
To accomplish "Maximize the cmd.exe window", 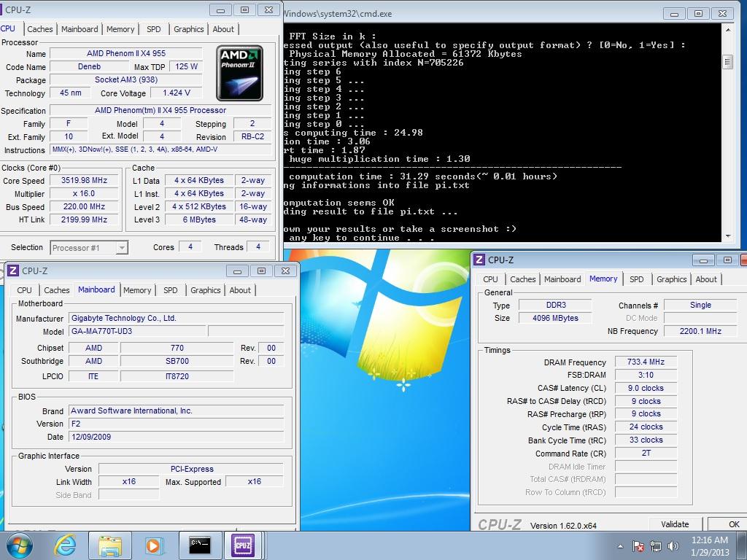I will pyautogui.click(x=698, y=14).
